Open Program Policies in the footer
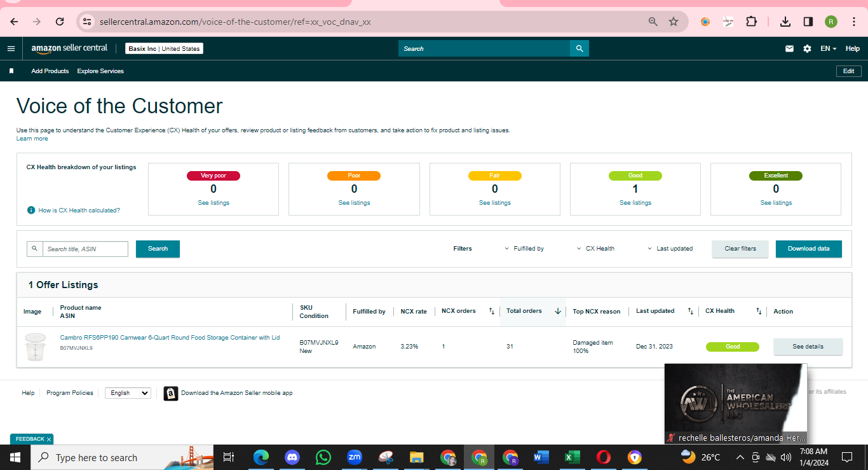The height and width of the screenshot is (470, 868). 70,393
